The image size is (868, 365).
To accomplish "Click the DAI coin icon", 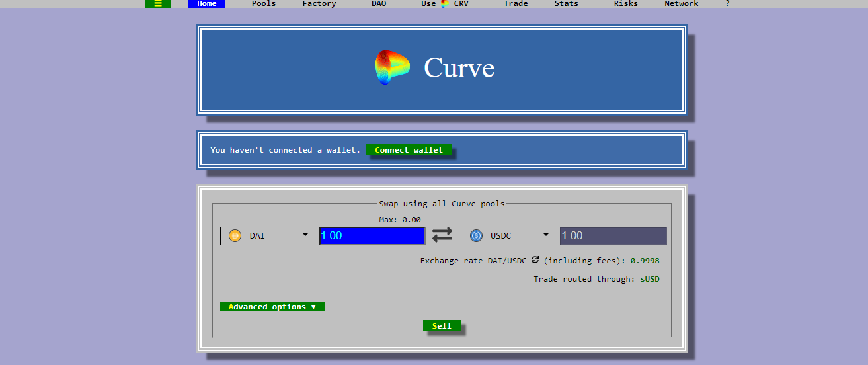I will [235, 235].
